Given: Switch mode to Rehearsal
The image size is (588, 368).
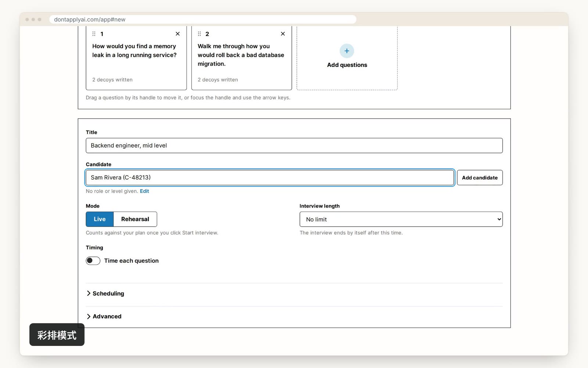Looking at the screenshot, I should [x=135, y=219].
